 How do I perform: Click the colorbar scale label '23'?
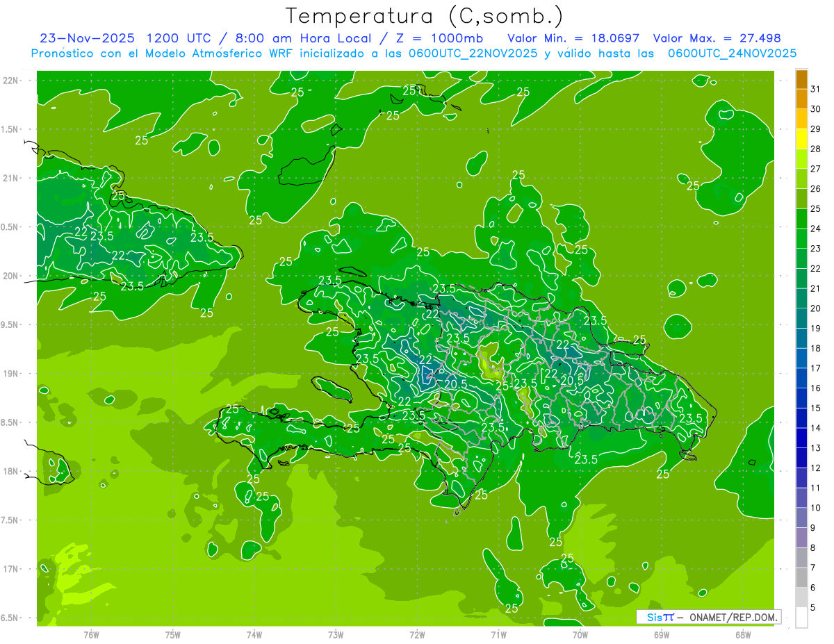pos(816,249)
